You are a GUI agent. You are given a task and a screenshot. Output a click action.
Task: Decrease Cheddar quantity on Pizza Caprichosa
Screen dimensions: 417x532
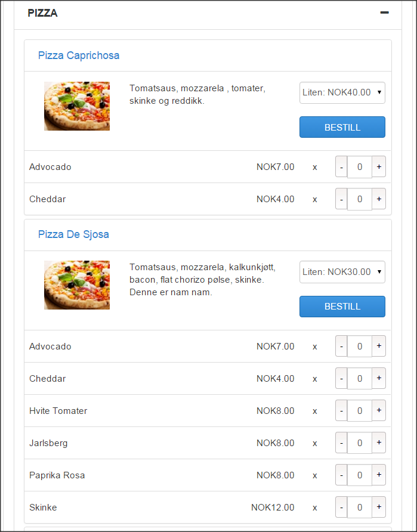coord(341,199)
